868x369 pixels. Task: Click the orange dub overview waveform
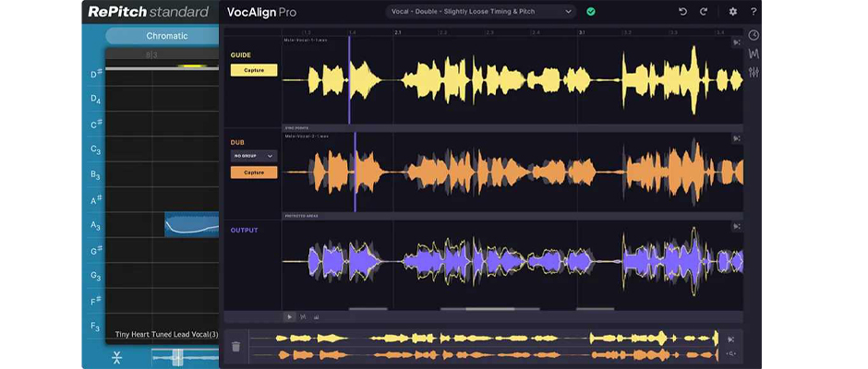pos(484,354)
